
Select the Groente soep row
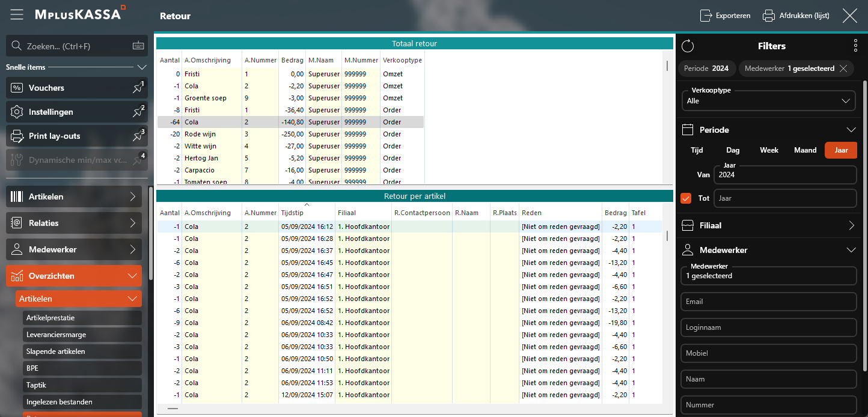pos(291,98)
